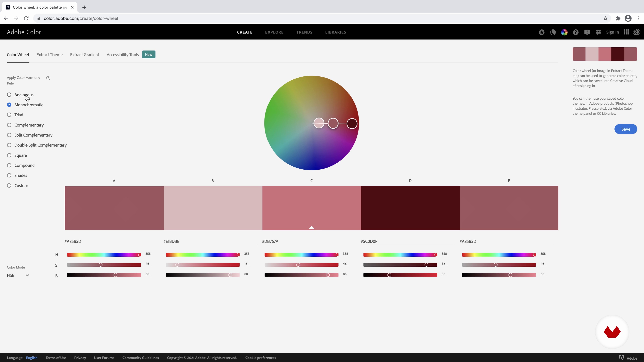The height and width of the screenshot is (362, 644).
Task: Click the saturation slider for color A
Action: click(x=104, y=265)
